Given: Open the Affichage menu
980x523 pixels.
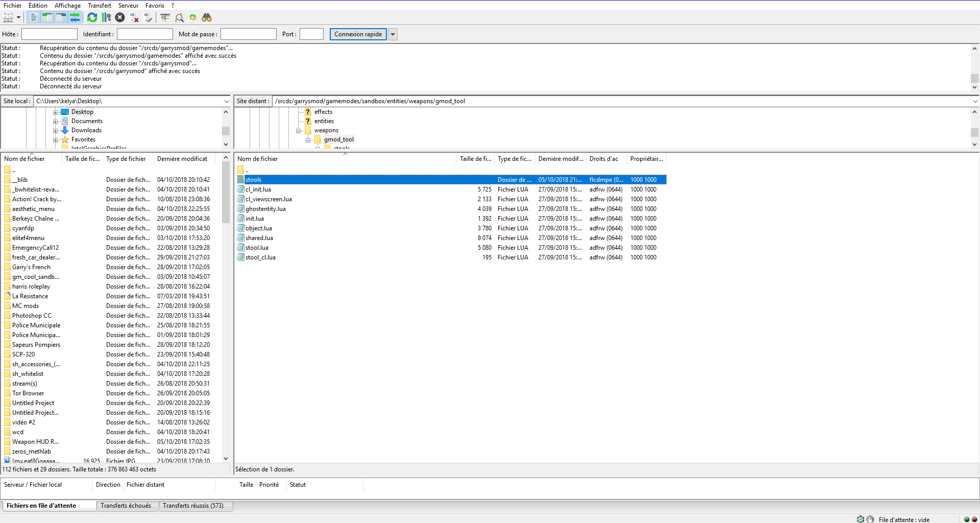Looking at the screenshot, I should pos(67,6).
